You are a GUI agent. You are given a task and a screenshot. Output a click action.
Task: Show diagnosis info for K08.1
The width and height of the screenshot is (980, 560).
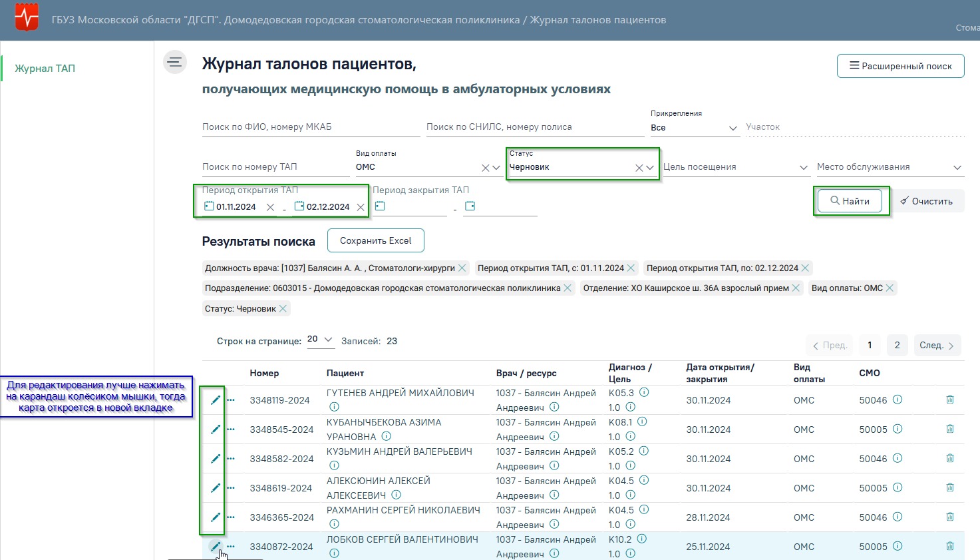click(643, 421)
